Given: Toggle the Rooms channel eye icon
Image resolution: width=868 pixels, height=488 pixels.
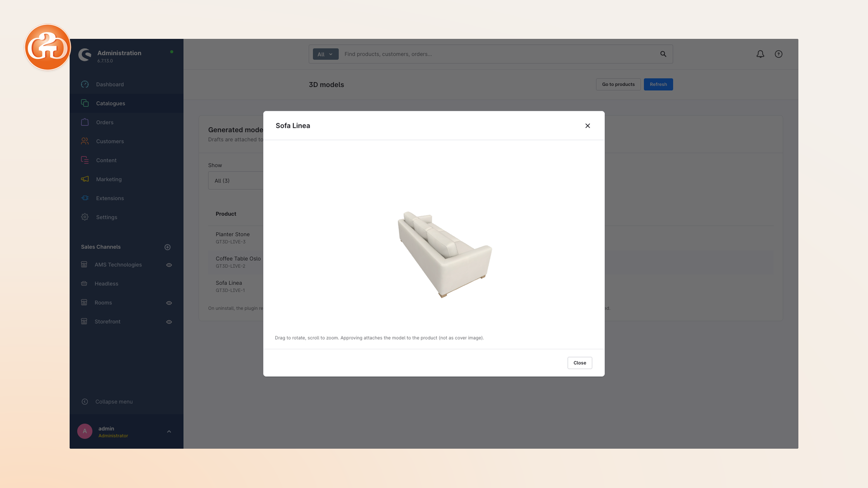Looking at the screenshot, I should click(169, 303).
